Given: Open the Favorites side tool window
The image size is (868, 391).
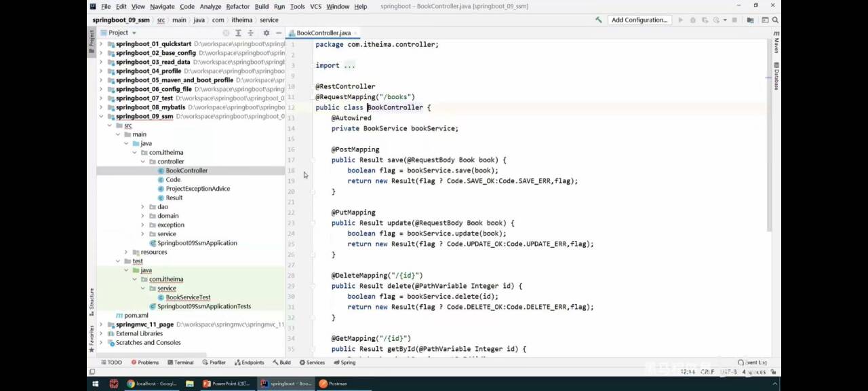Looking at the screenshot, I should click(92, 339).
